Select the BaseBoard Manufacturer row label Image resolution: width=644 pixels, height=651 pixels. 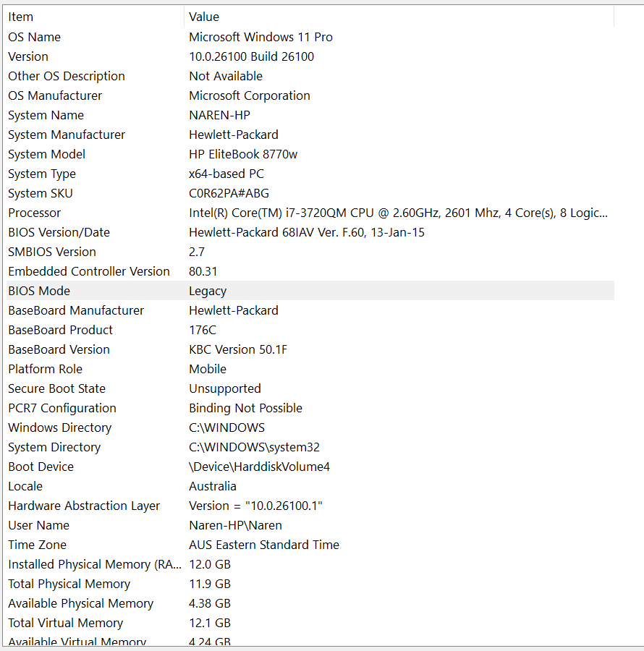(76, 310)
